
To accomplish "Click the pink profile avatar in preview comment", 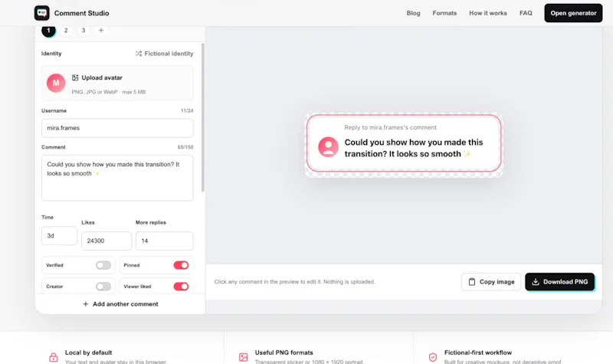I will tap(328, 147).
